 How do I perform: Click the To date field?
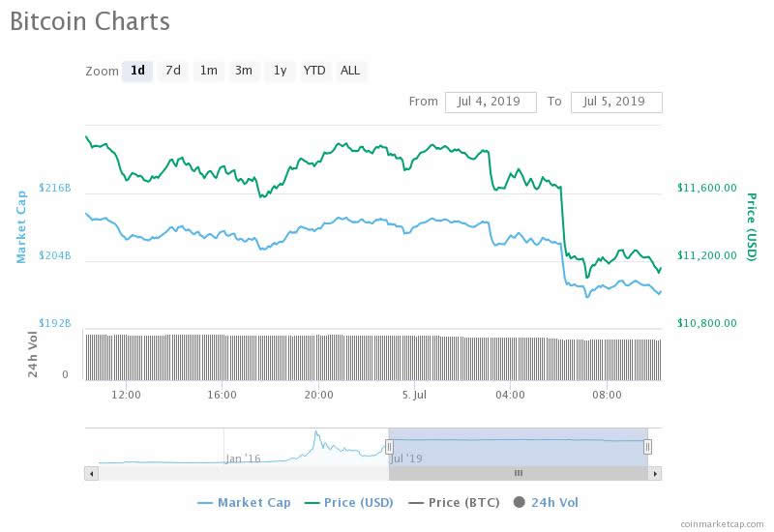(616, 102)
